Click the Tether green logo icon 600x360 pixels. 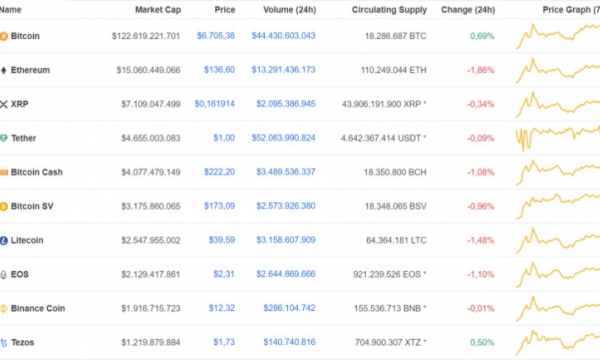[x=4, y=138]
